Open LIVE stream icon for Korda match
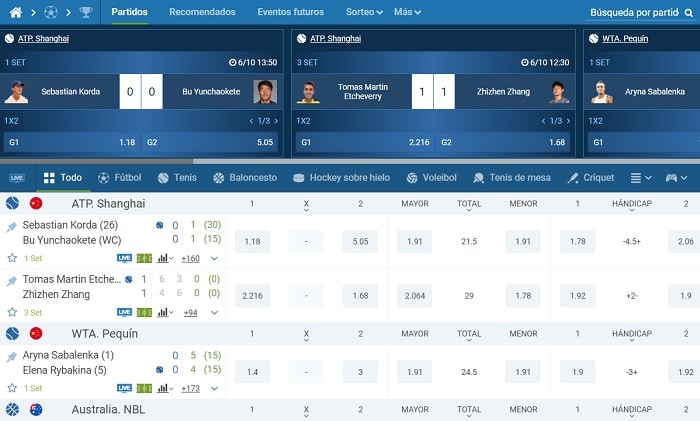Viewport: 700px width, 421px height. (x=124, y=258)
